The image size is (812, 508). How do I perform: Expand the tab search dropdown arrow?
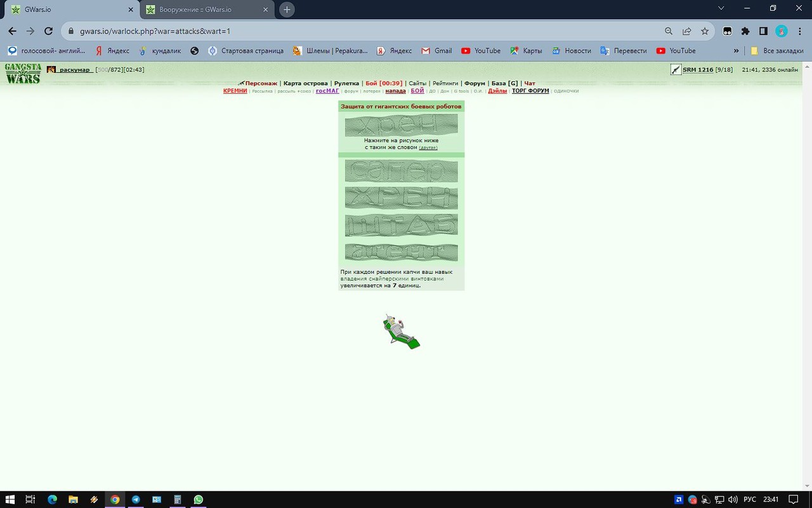(x=721, y=8)
